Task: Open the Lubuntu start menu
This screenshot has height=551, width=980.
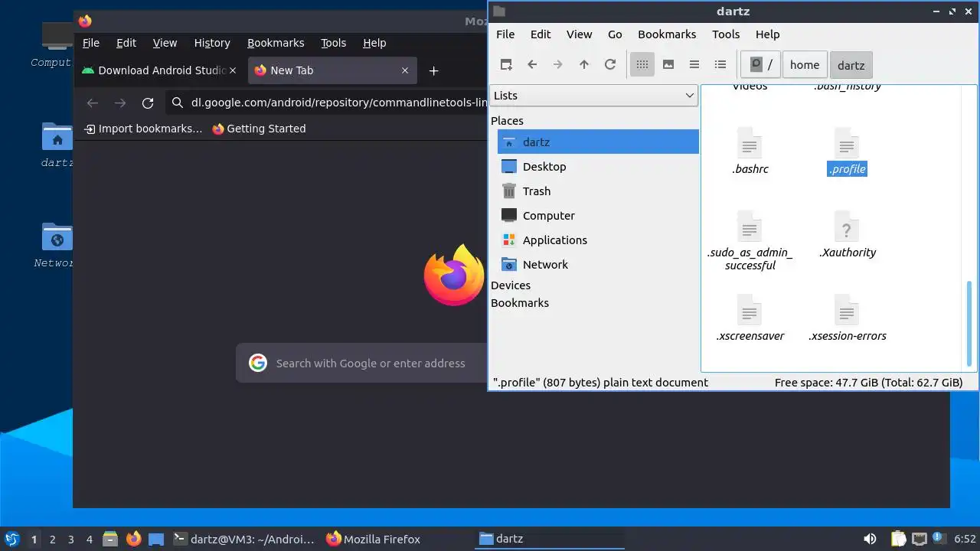Action: [11, 539]
